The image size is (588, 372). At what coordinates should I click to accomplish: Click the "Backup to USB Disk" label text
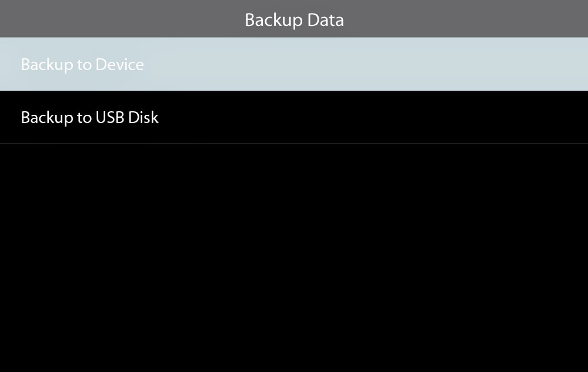(x=89, y=118)
